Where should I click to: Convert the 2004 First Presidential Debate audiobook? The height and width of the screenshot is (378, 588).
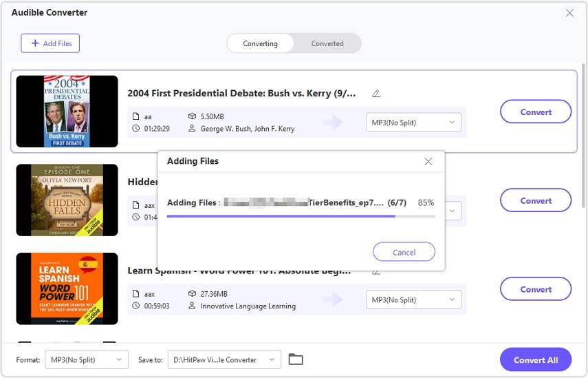[x=536, y=112]
